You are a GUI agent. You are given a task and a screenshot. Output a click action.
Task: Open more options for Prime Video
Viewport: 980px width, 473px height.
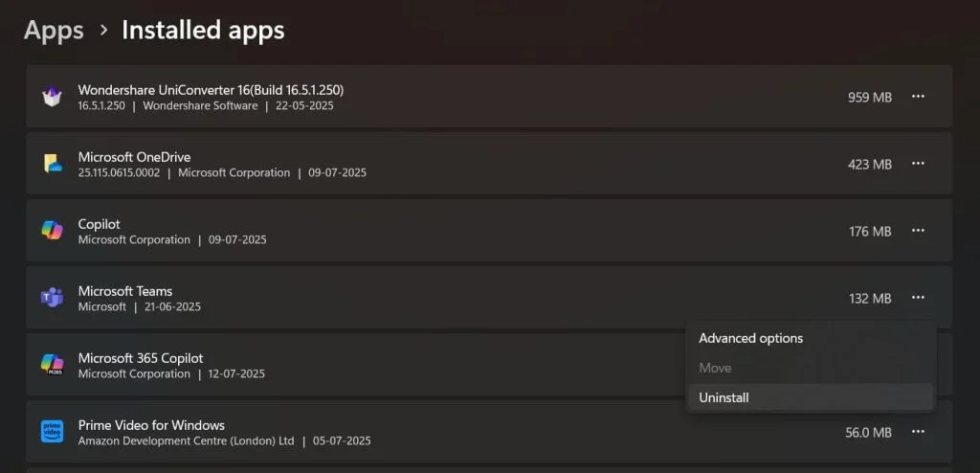(x=918, y=432)
